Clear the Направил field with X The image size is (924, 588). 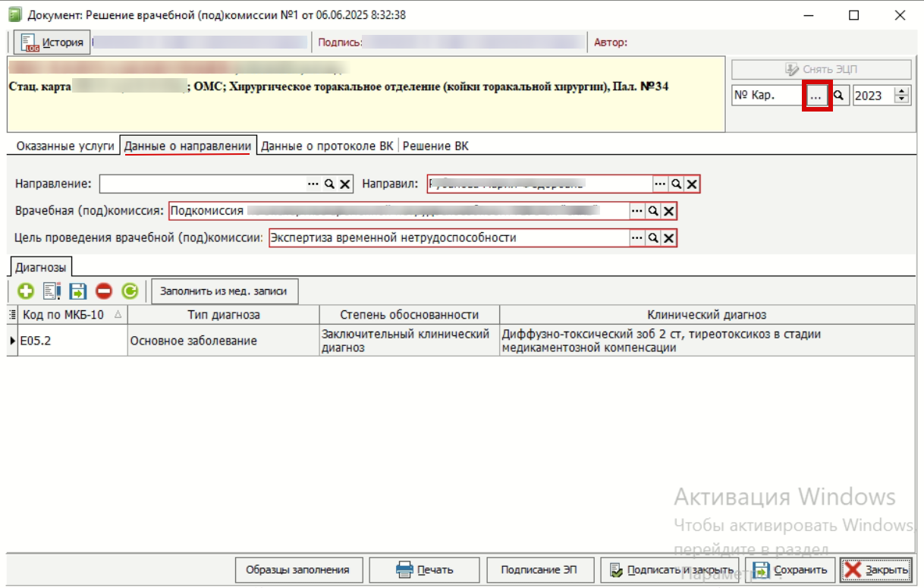[692, 184]
